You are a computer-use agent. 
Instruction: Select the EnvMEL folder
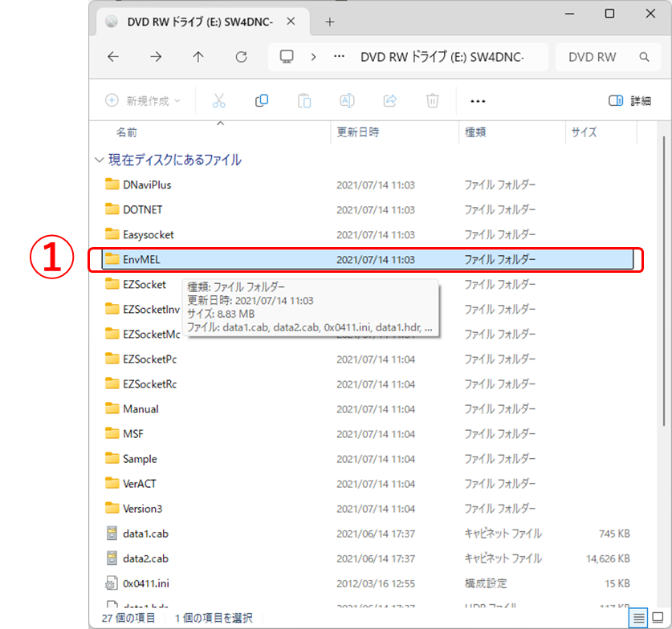[143, 259]
